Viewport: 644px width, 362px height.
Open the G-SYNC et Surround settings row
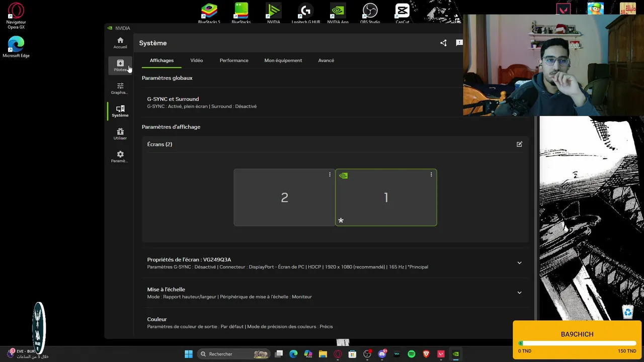click(x=335, y=103)
